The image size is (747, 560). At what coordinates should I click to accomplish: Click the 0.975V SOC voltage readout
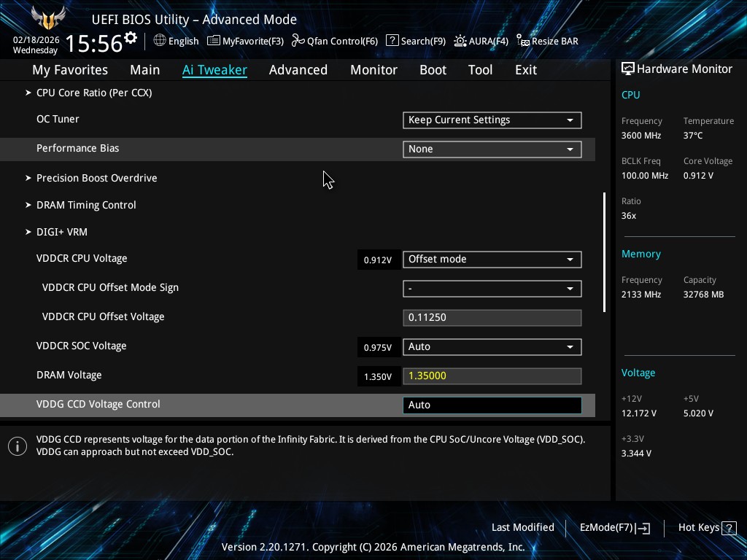point(378,348)
